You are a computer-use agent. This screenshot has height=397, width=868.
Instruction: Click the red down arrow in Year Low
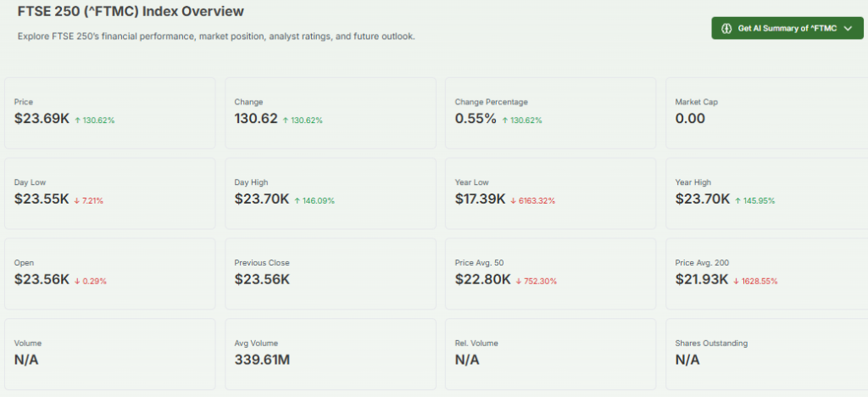[x=515, y=201]
